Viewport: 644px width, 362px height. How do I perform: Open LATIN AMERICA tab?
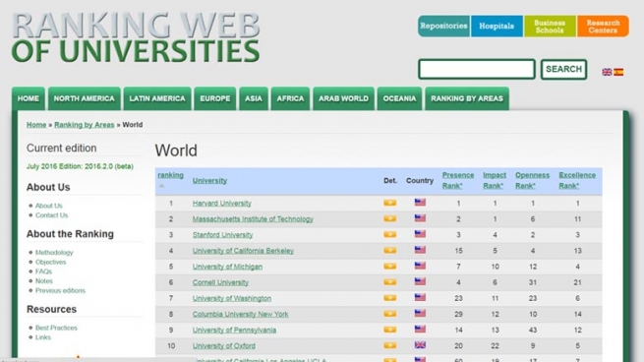point(157,98)
